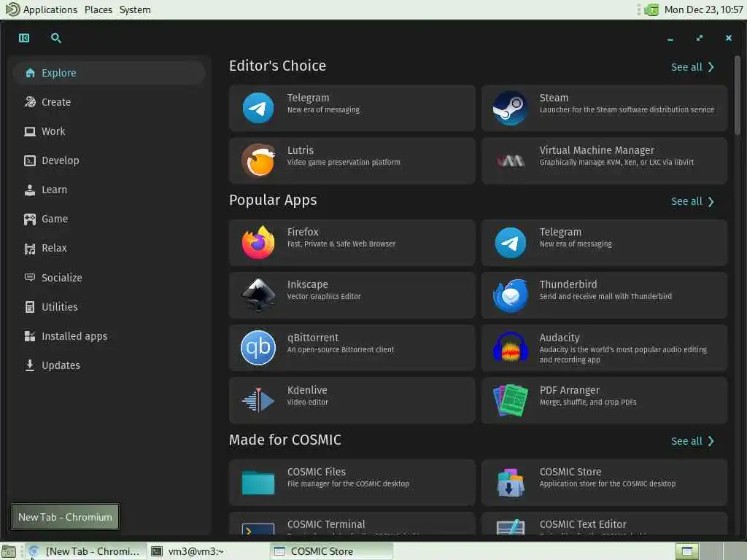Expand Made for COSMIC See all chevron
The height and width of the screenshot is (560, 747).
(x=711, y=441)
